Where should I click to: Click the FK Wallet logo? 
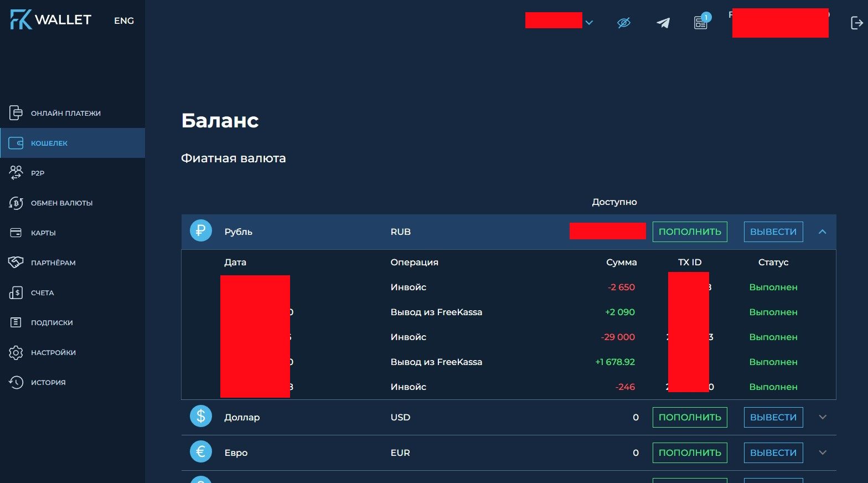50,20
